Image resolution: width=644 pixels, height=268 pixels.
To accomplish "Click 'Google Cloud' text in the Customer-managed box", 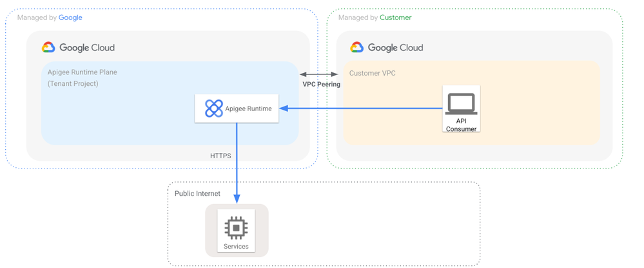I will click(x=396, y=48).
